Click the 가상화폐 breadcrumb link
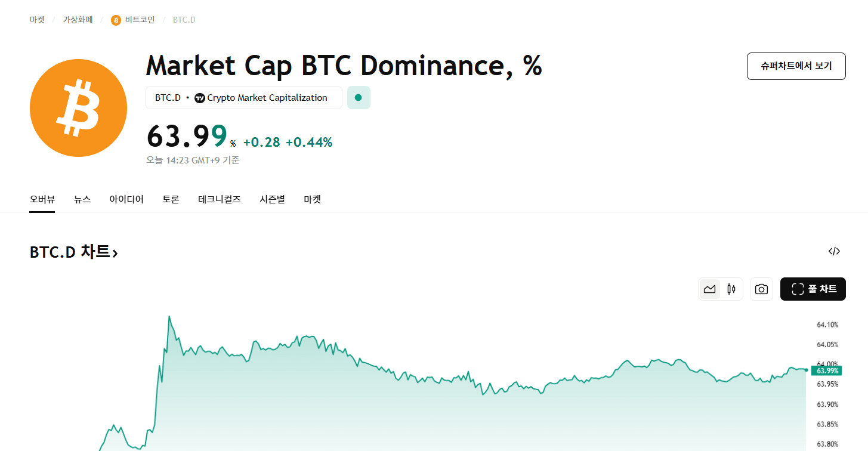This screenshot has height=451, width=868. pyautogui.click(x=78, y=20)
